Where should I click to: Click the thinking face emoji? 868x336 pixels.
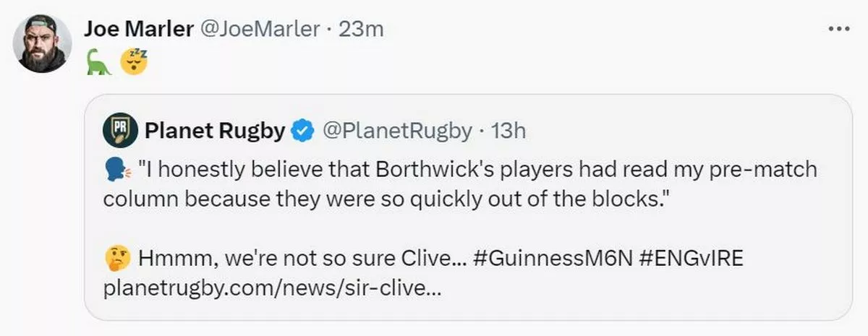click(117, 259)
